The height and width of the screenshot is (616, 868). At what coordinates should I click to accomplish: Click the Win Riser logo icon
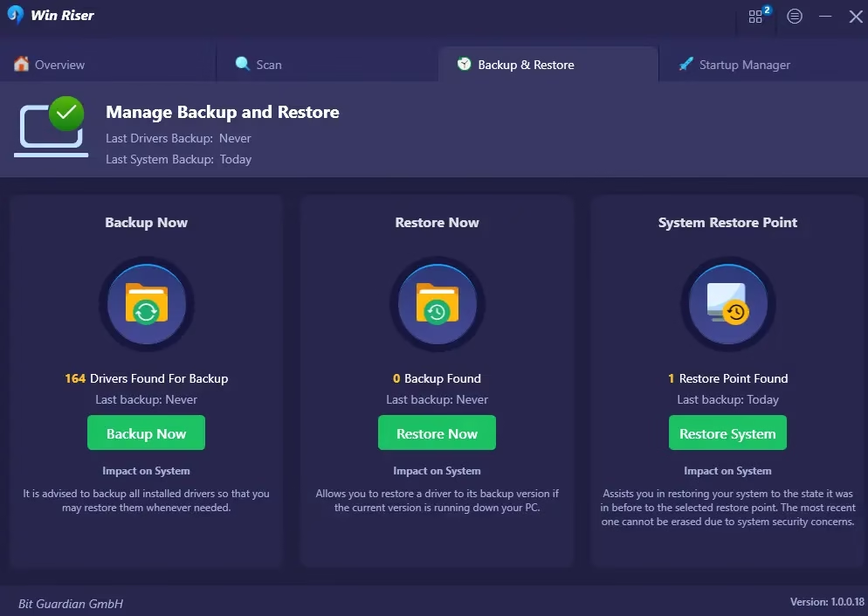15,16
